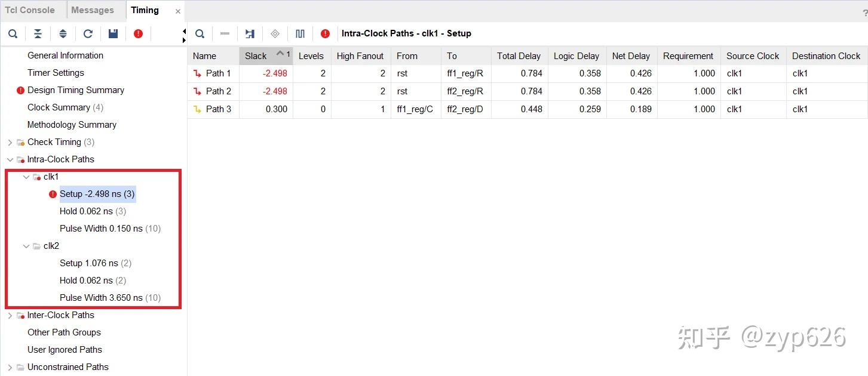Click the minus (delete) icon in paths toolbar

point(225,33)
